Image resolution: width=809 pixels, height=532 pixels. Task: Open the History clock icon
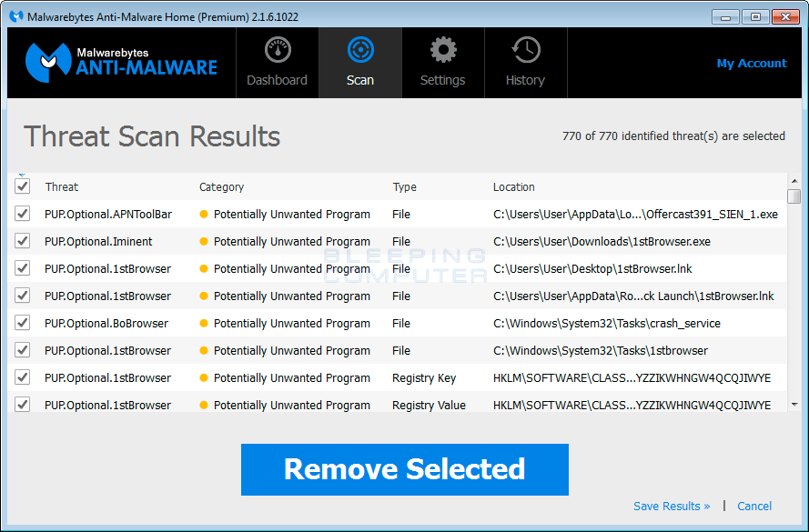tap(525, 50)
